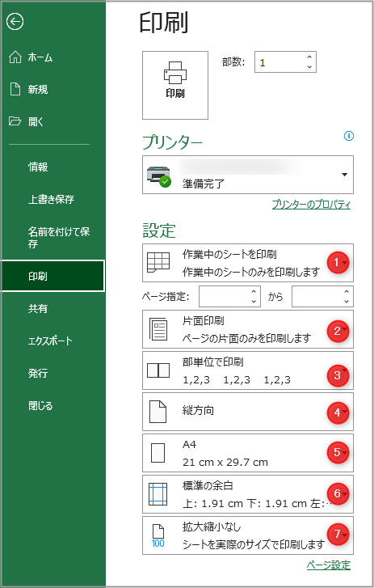This screenshot has height=588, width=374.
Task: Click the printer info icon
Action: [348, 136]
